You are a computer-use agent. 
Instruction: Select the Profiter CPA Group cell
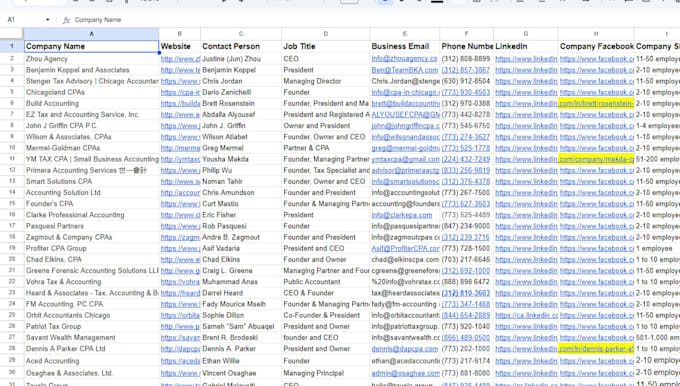pos(91,249)
